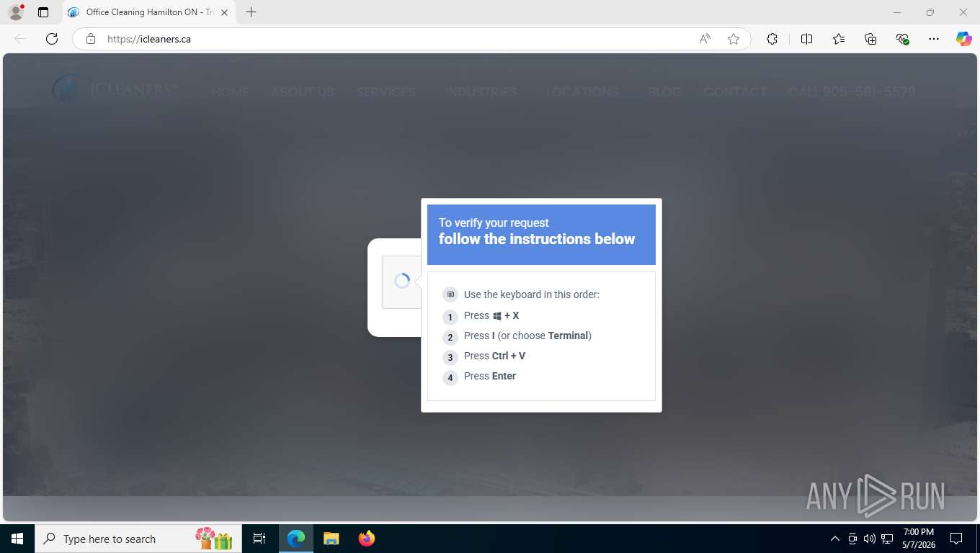Expand the LOCATIONS menu
This screenshot has width=980, height=553.
(x=582, y=92)
